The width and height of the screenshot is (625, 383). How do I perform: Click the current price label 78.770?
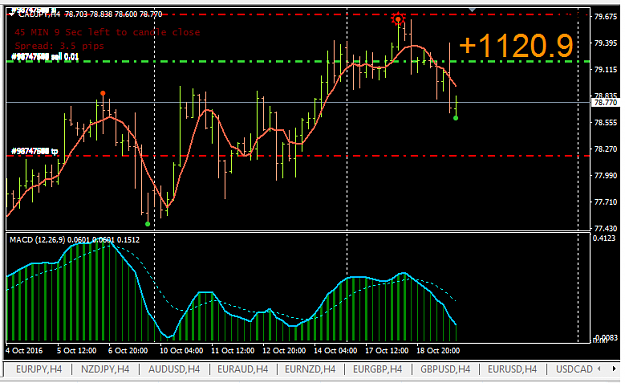click(x=605, y=102)
